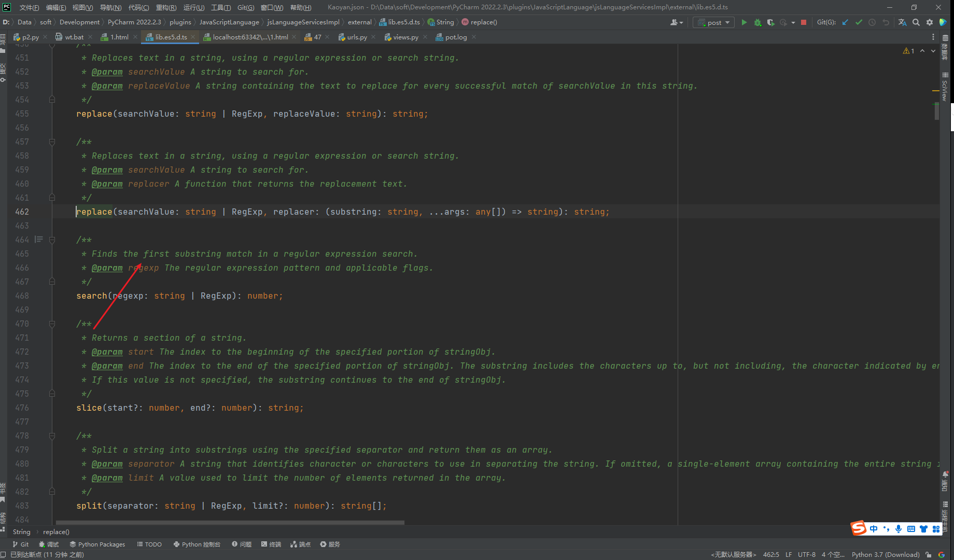Open Settings with the gear icon
The image size is (954, 560).
930,22
